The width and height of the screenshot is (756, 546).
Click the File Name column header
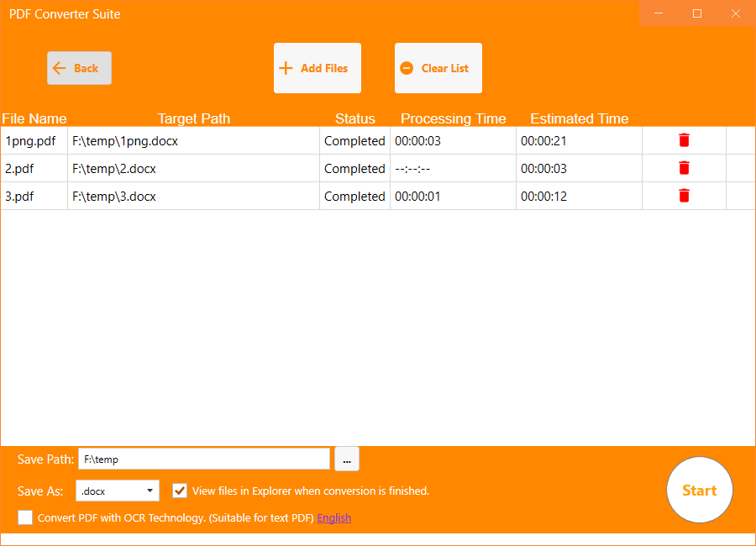point(34,118)
